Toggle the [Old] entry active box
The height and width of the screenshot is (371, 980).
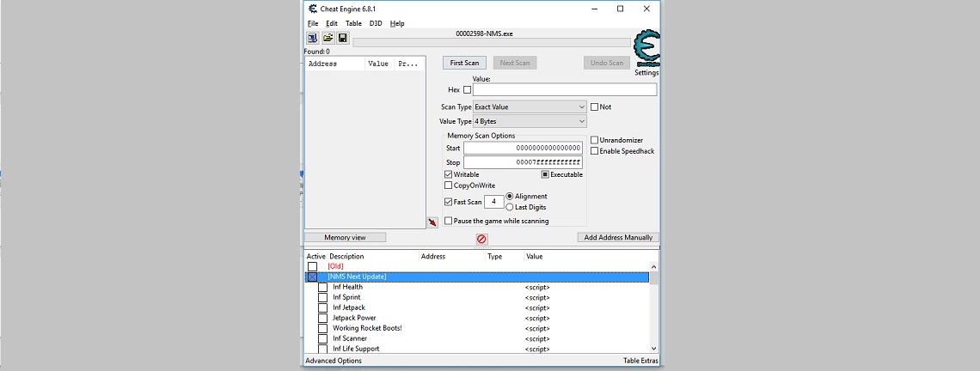312,267
